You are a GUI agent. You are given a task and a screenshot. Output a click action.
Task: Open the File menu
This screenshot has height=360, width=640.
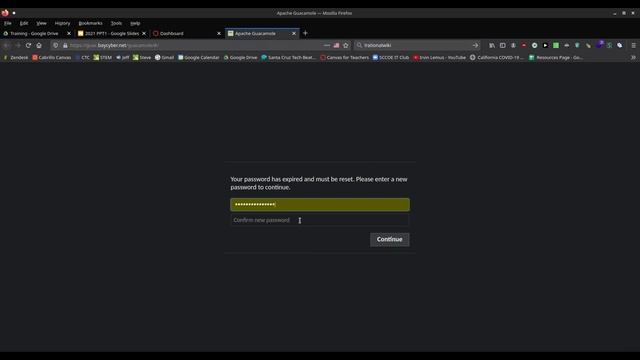click(x=8, y=23)
